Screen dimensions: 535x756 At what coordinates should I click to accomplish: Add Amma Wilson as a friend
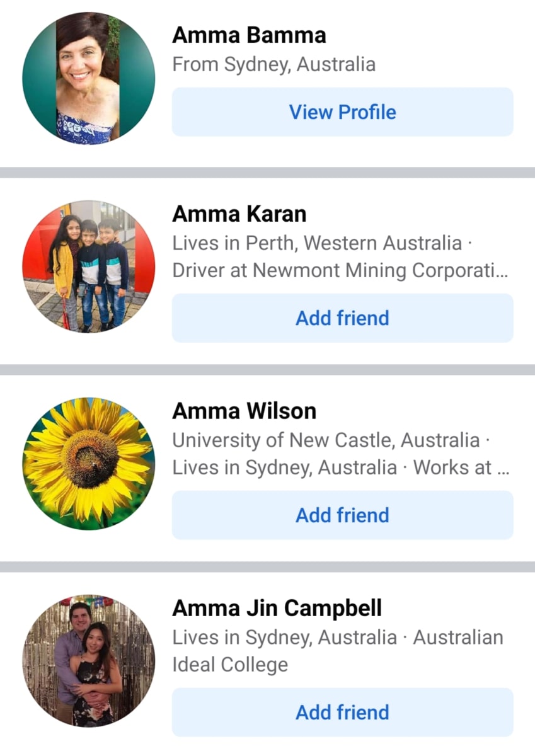point(343,515)
